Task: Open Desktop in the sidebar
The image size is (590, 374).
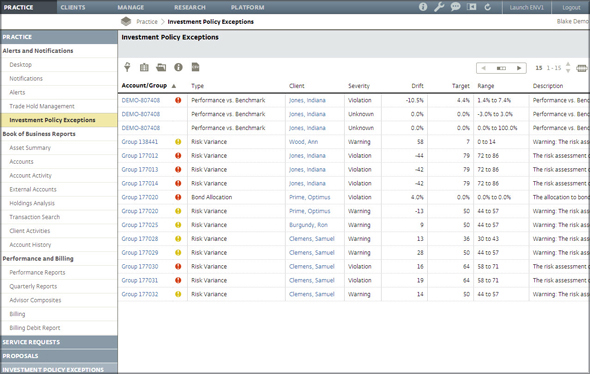Action: [x=21, y=65]
